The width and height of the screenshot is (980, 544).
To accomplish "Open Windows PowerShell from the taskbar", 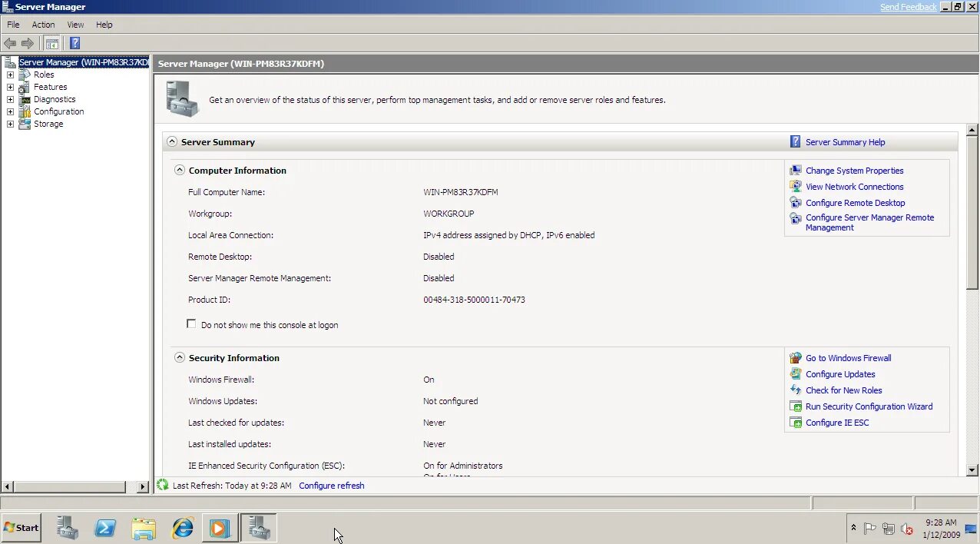I will (x=105, y=528).
